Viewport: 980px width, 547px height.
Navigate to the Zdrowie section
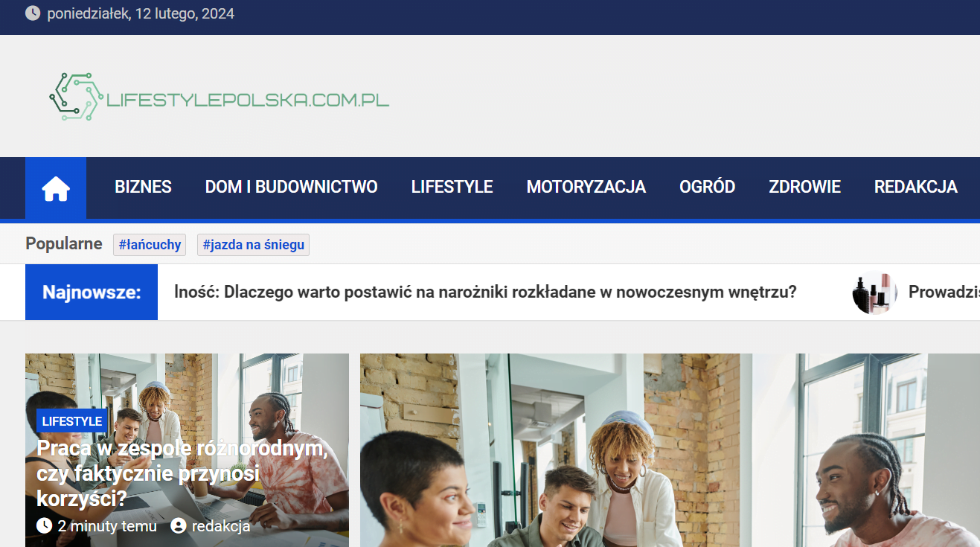804,187
